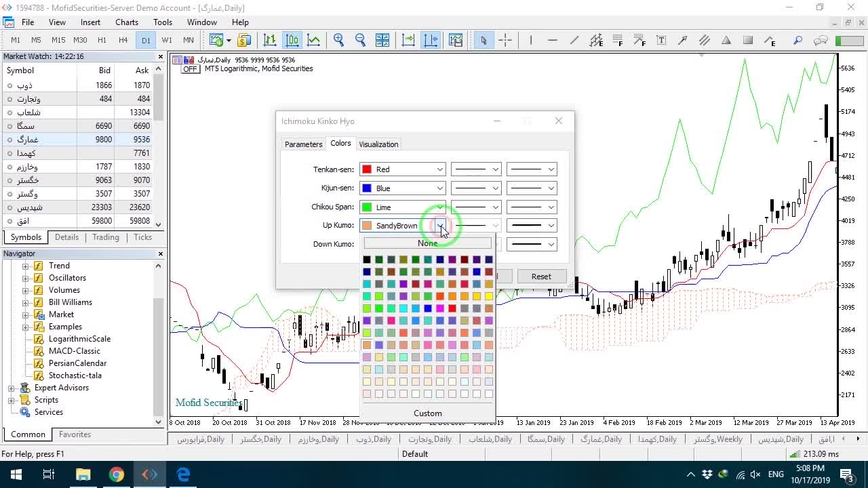This screenshot has width=868, height=488.
Task: Select the Bid value 6690 row
Action: (78, 126)
